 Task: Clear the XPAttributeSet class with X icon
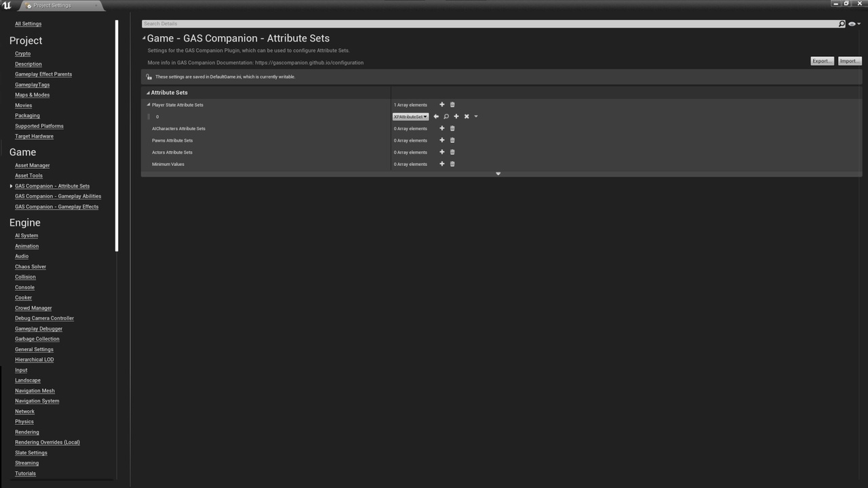(467, 117)
